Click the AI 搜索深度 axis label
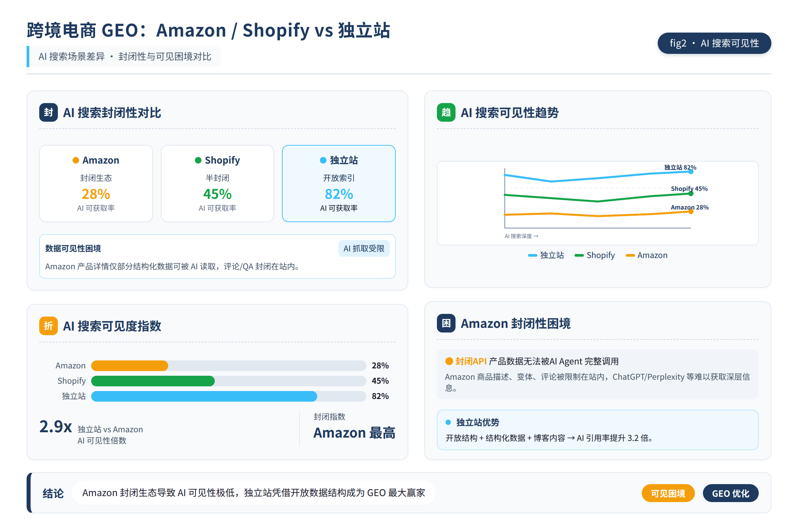The width and height of the screenshot is (798, 532). [x=521, y=236]
